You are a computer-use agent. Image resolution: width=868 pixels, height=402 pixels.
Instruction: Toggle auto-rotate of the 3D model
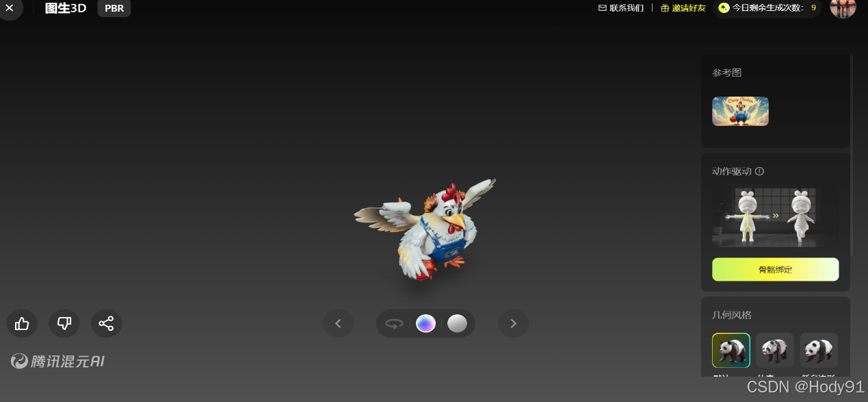click(394, 323)
